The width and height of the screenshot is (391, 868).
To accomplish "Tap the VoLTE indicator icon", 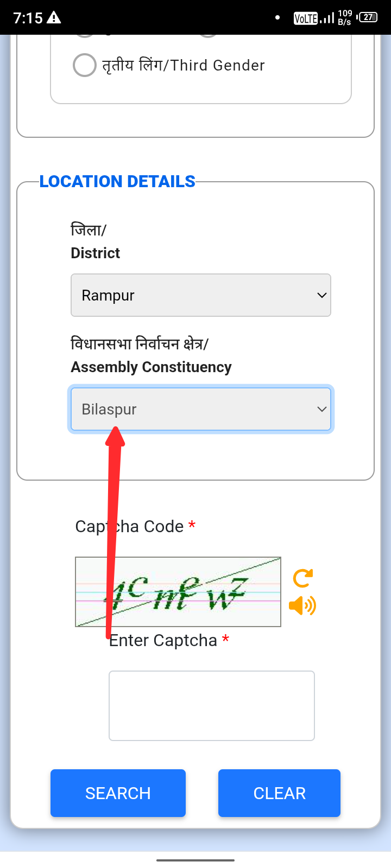I will coord(305,18).
